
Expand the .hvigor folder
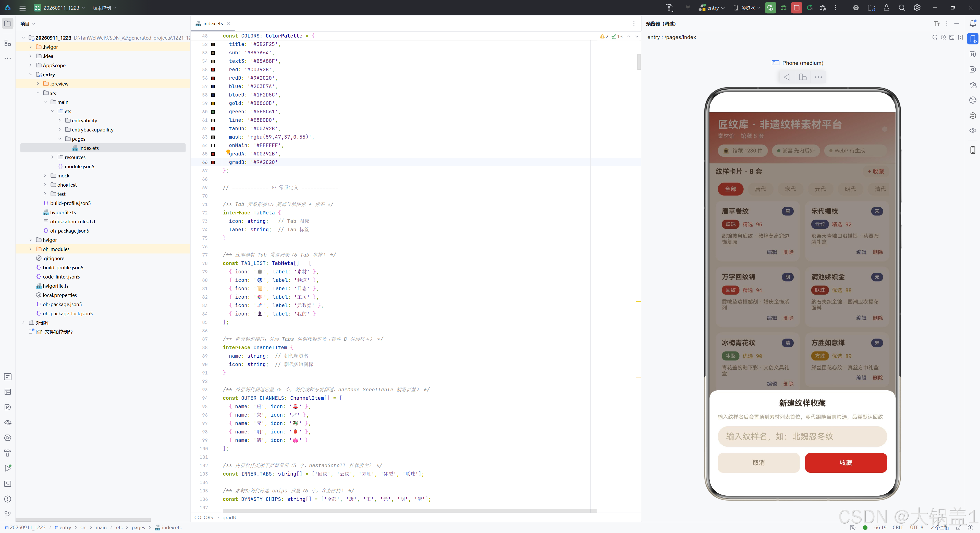pos(30,47)
